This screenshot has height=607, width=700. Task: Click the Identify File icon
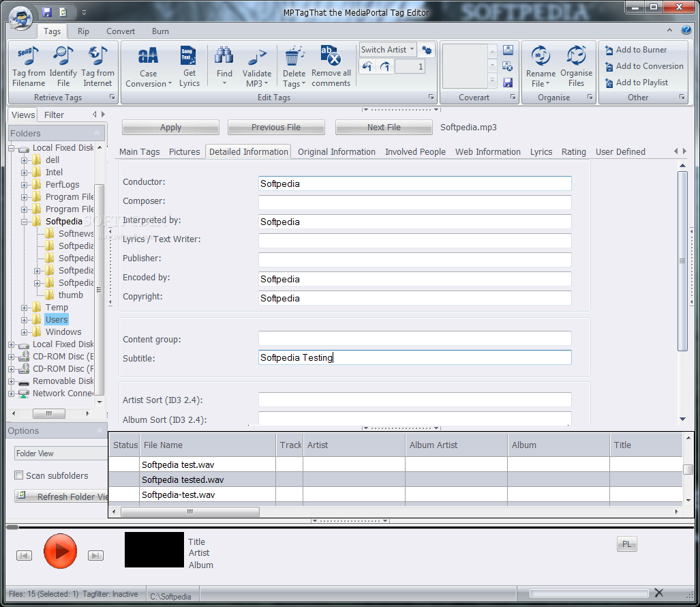[63, 55]
